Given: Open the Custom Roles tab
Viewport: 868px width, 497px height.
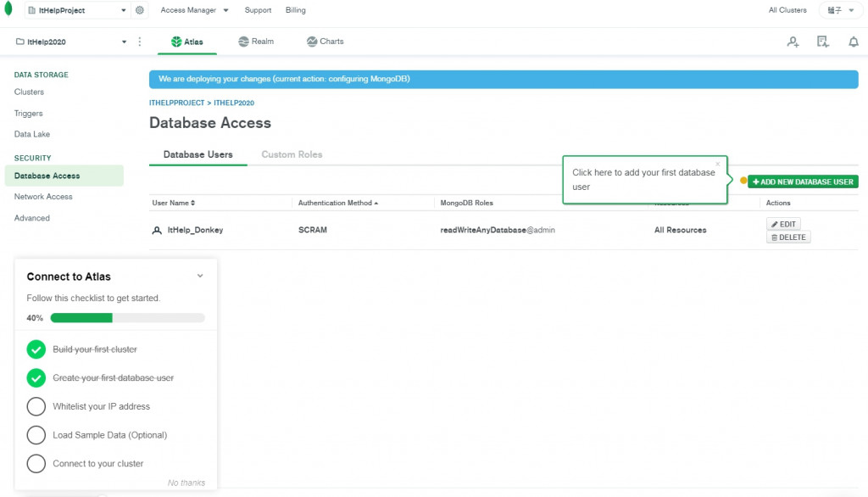Looking at the screenshot, I should [292, 154].
